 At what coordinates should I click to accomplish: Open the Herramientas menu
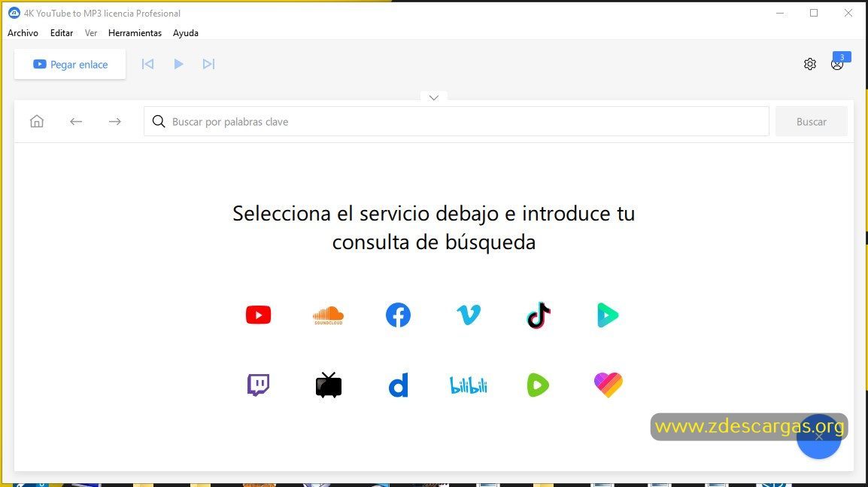(x=135, y=32)
